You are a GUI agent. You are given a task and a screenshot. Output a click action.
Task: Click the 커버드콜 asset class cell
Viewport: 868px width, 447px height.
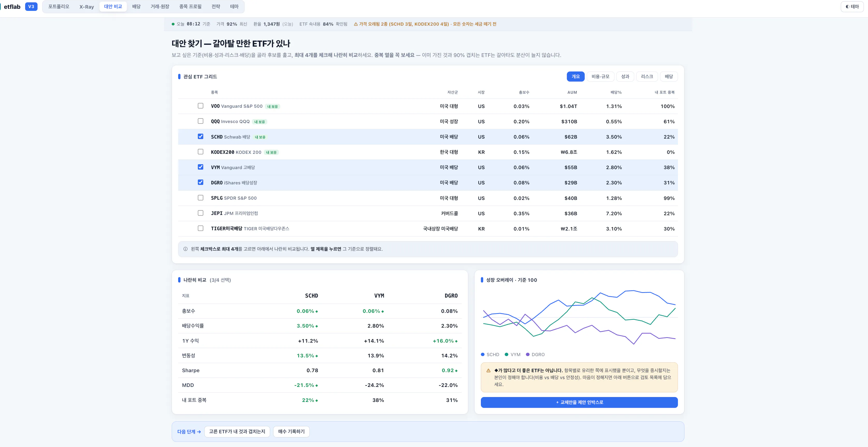450,214
